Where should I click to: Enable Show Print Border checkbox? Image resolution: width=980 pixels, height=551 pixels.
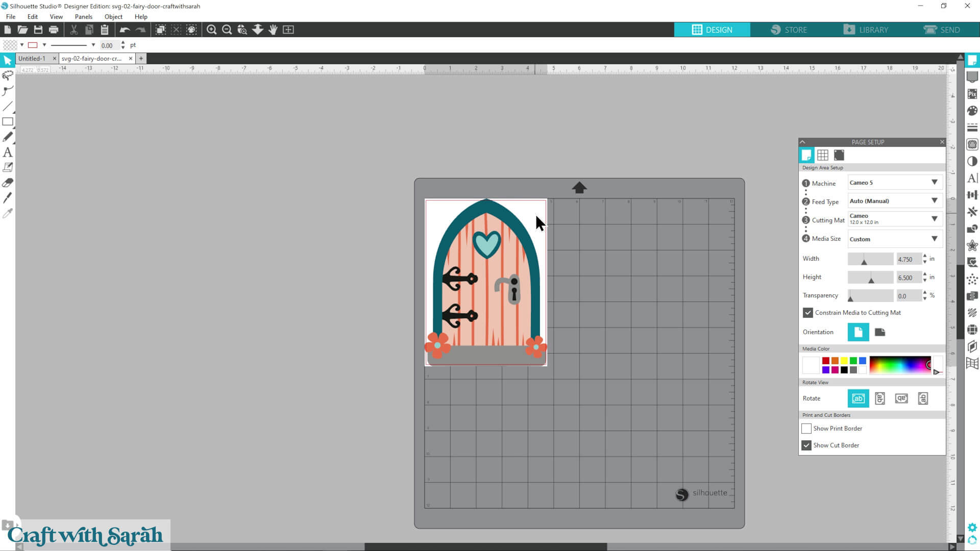(x=806, y=429)
